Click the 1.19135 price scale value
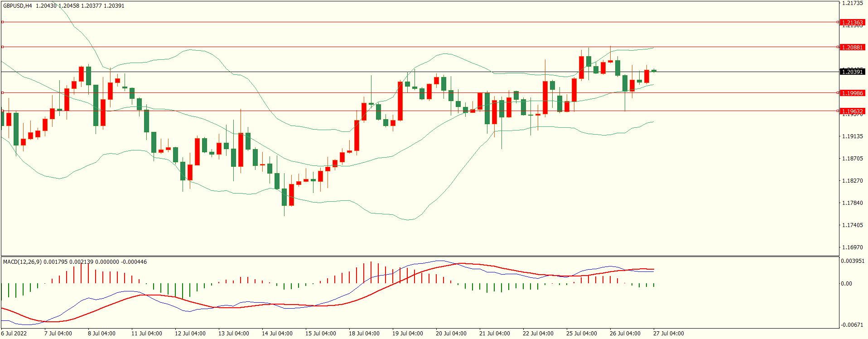868x339 pixels. (852, 136)
